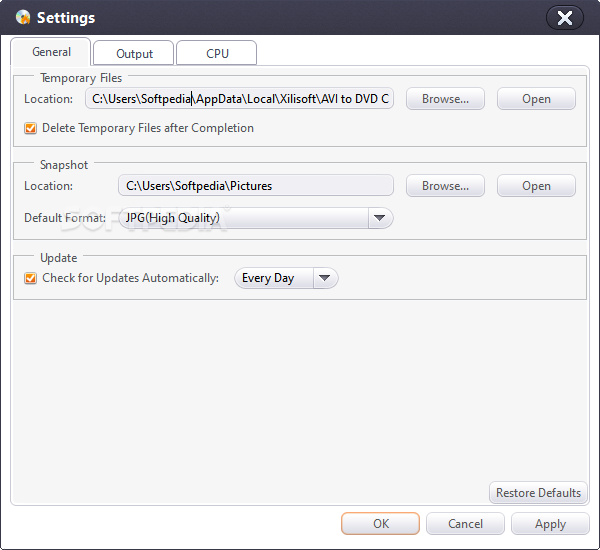Expand the Every Day update frequency dropdown
Viewport: 600px width, 550px height.
point(286,278)
